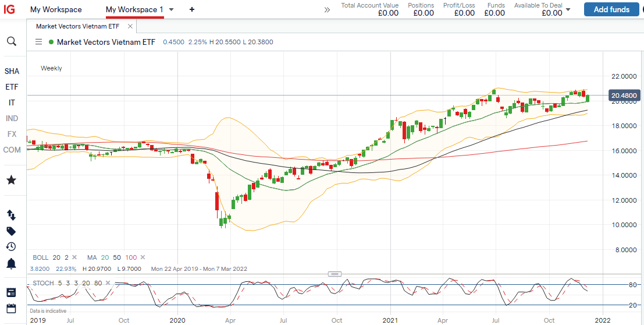Open the chart hamburger menu

click(x=39, y=42)
